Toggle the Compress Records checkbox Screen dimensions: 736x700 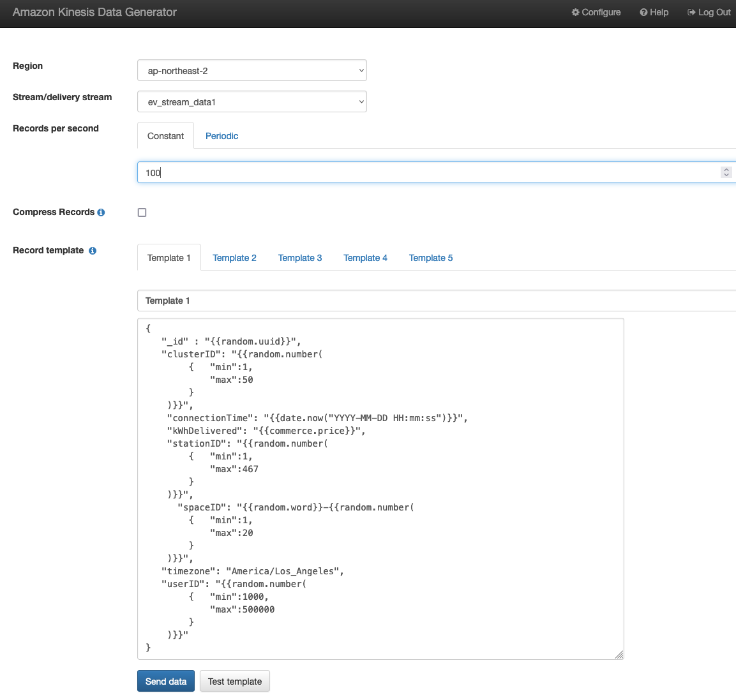tap(142, 212)
